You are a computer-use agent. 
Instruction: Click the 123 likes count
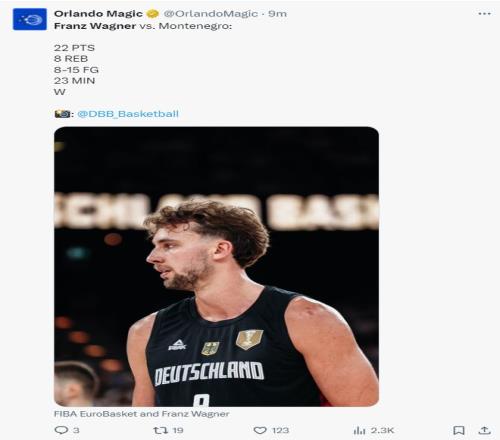(280, 430)
